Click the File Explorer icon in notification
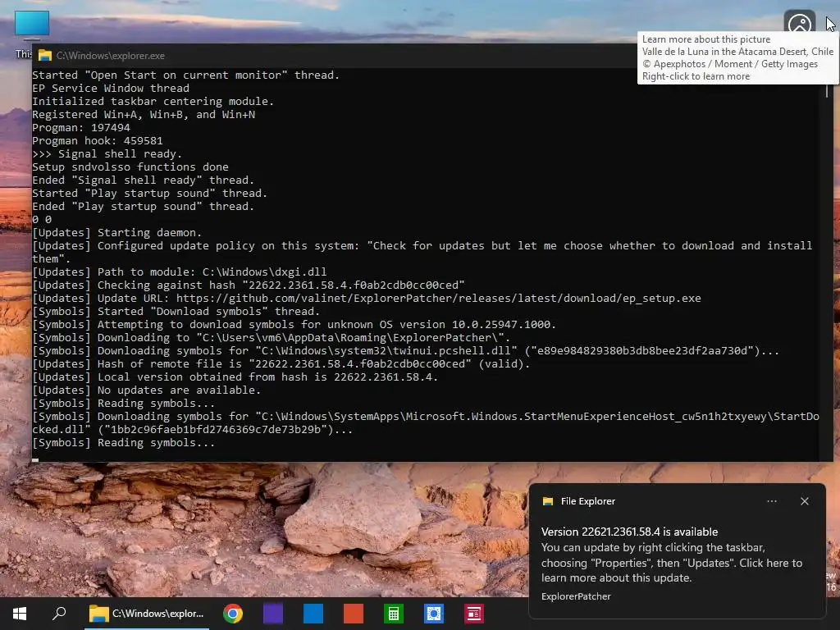The image size is (840, 630). (548, 501)
